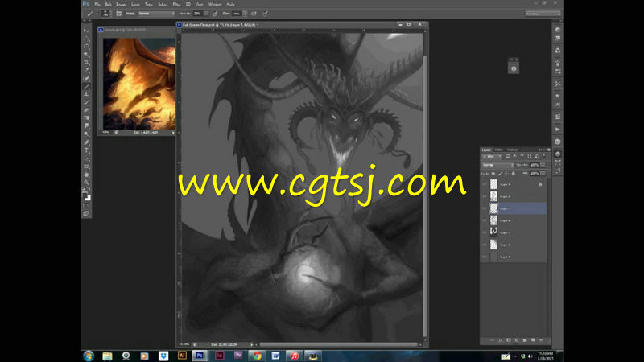Select the Hand tool
Screen dimensions: 644x362
(86, 175)
